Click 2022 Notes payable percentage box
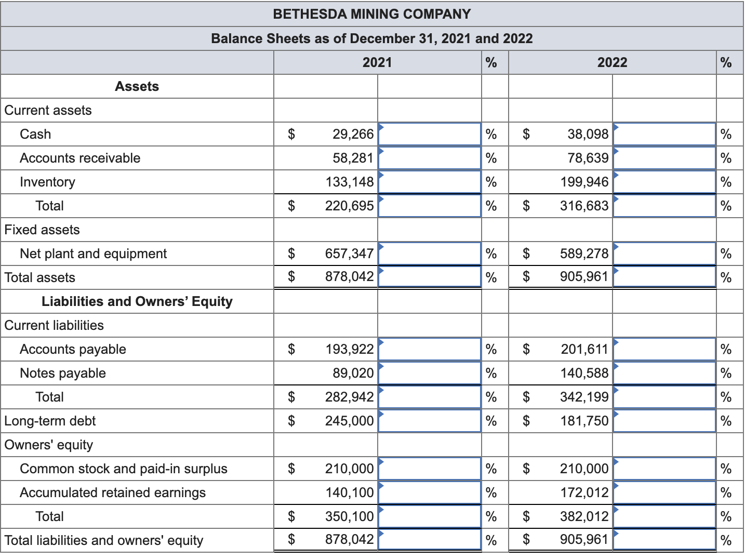 pos(664,373)
